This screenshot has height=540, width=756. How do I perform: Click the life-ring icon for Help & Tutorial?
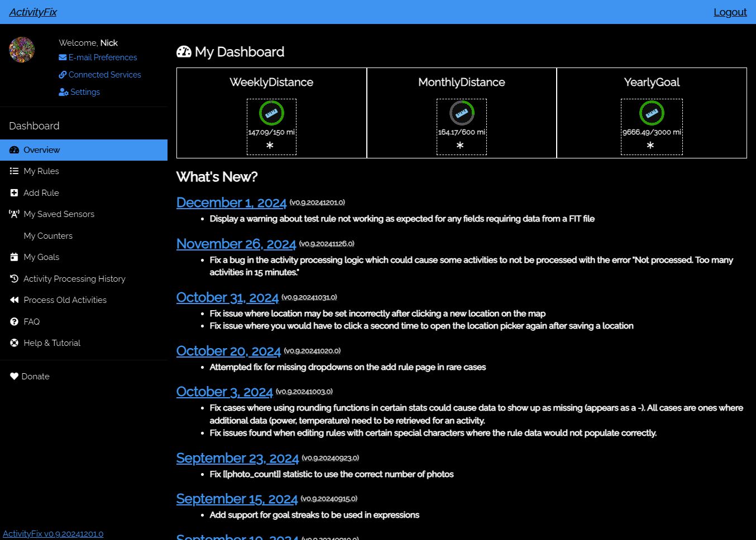pos(14,343)
